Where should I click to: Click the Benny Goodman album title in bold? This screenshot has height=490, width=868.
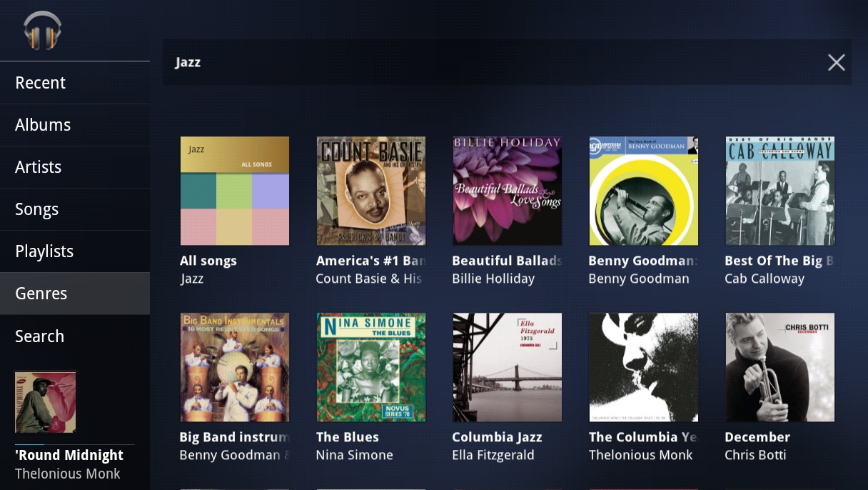pyautogui.click(x=644, y=261)
